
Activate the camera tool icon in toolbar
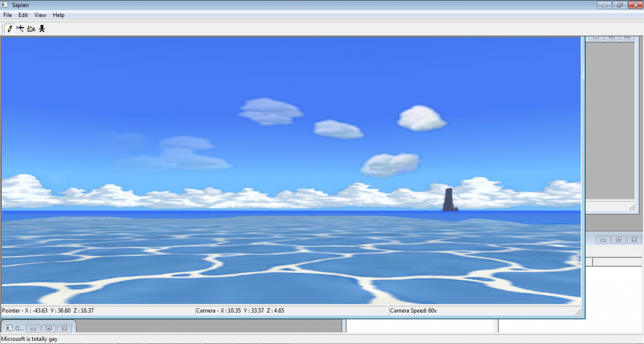tap(31, 29)
